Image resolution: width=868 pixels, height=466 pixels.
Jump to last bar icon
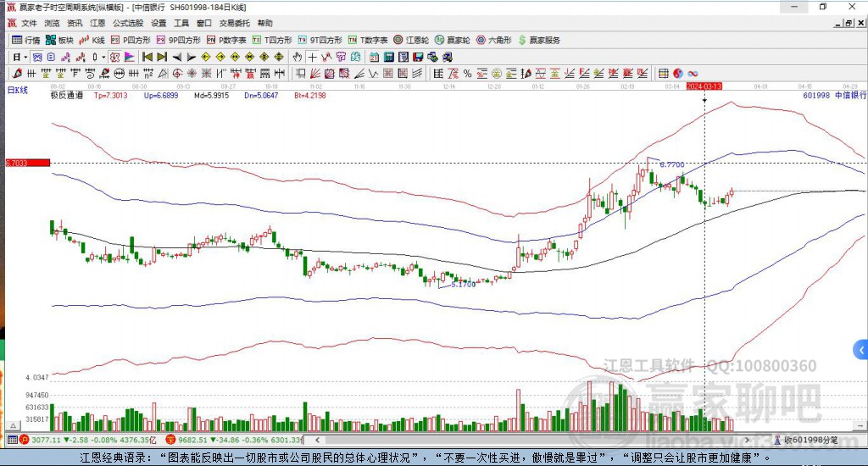pos(162,57)
